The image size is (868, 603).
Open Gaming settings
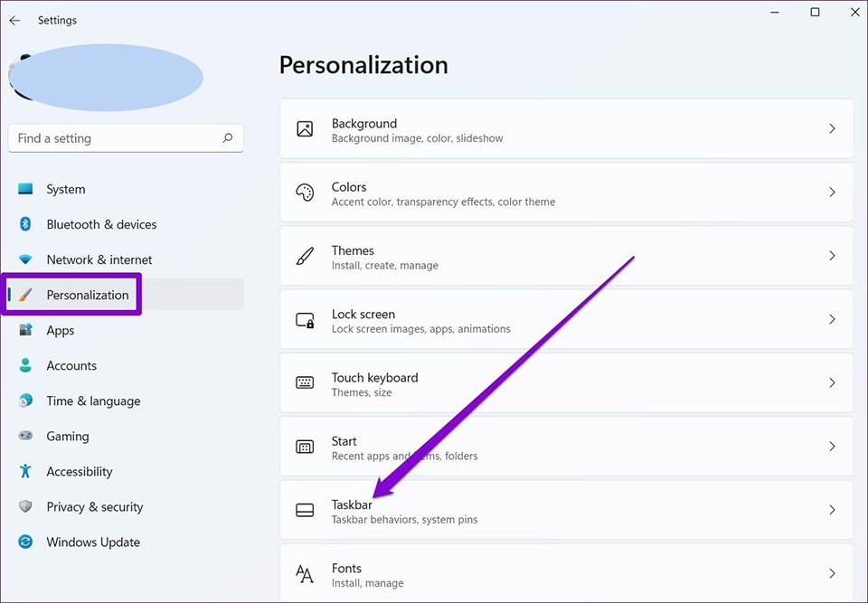pyautogui.click(x=127, y=436)
